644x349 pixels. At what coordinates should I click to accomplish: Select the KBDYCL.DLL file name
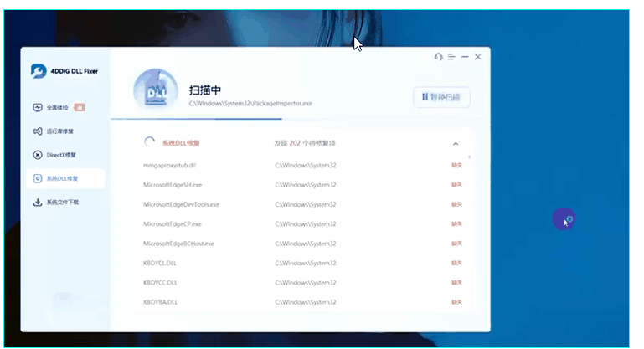pos(160,263)
